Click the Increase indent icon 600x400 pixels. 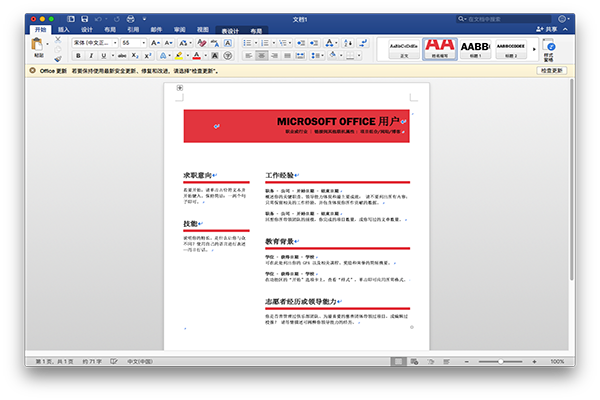[x=314, y=43]
